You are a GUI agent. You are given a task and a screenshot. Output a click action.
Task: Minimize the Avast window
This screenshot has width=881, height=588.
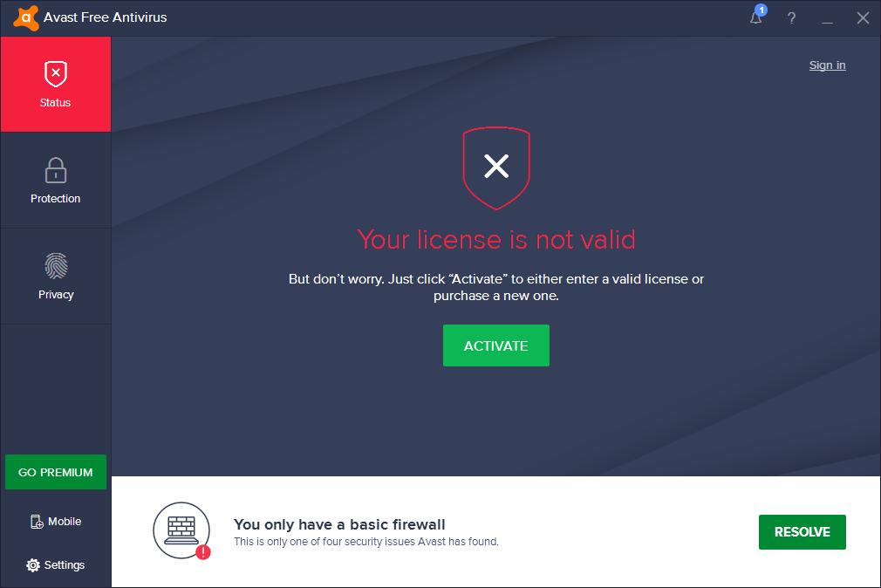pos(827,18)
